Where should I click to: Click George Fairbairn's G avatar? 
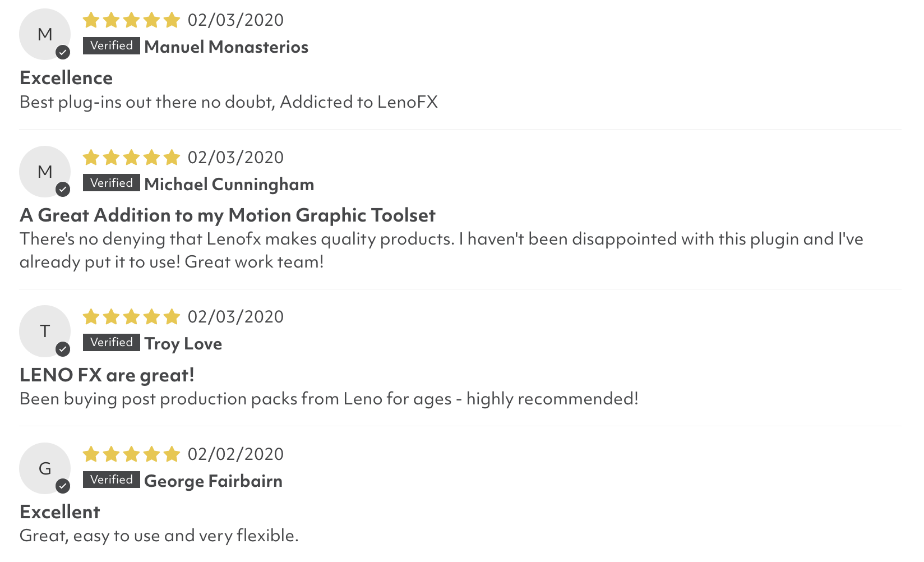(45, 468)
